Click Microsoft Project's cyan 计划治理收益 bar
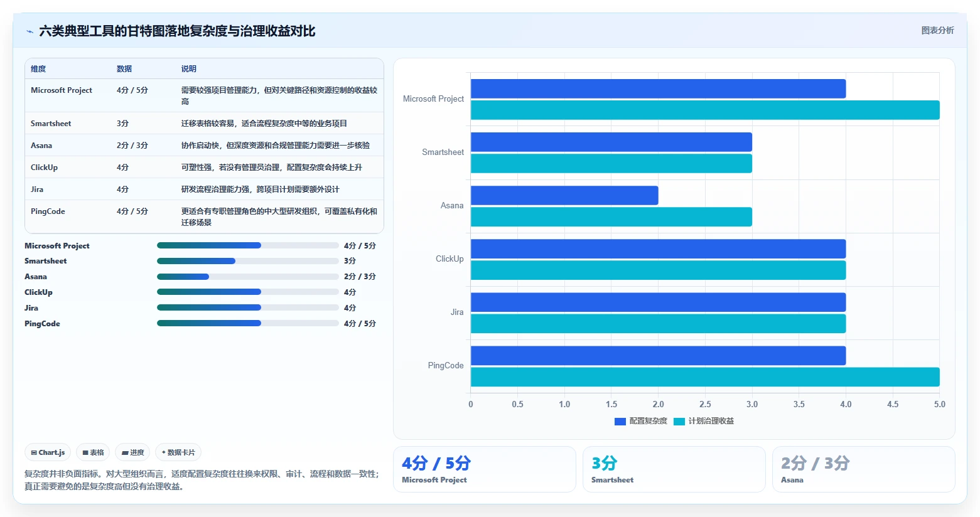Screen dimensions: 980x517 click(705, 110)
